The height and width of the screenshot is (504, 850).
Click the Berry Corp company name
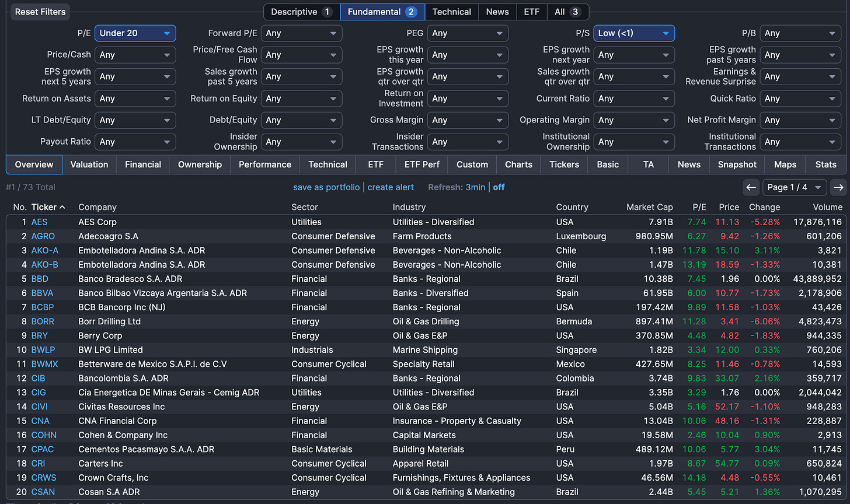100,335
